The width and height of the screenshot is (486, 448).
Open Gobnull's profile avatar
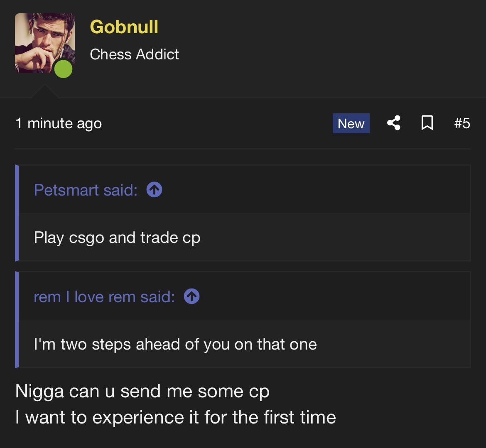42,40
